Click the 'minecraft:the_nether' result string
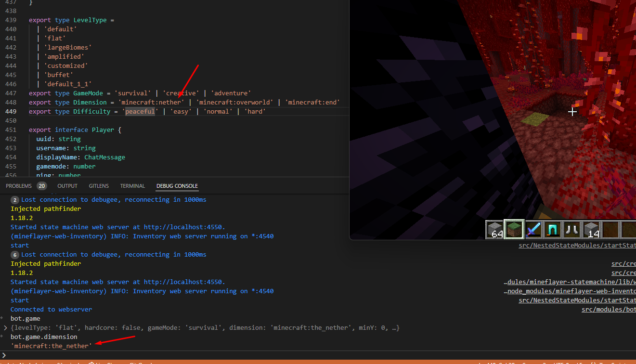Image resolution: width=636 pixels, height=364 pixels. [x=51, y=346]
